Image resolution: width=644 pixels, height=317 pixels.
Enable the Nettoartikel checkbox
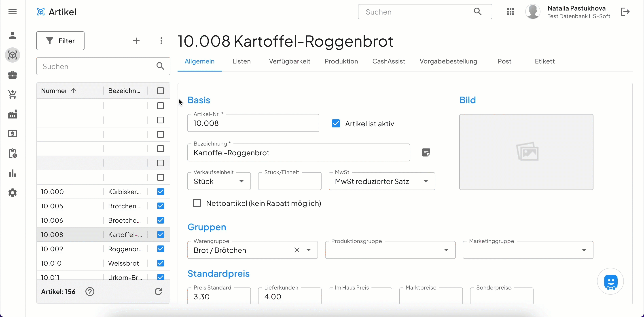pyautogui.click(x=197, y=203)
